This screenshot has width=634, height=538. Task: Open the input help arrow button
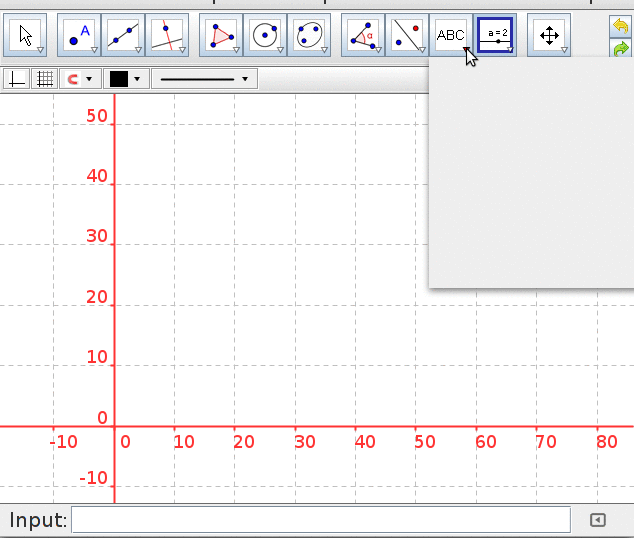pos(598,520)
